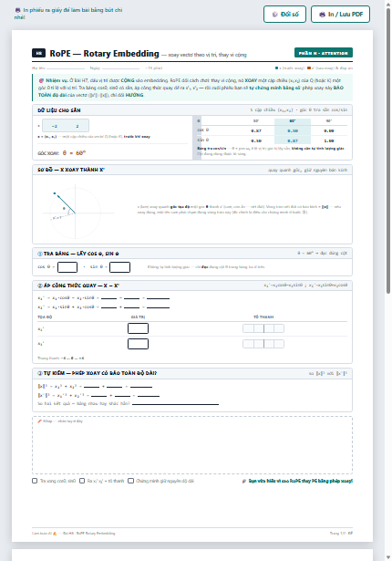The height and width of the screenshot is (561, 392).
Task: Click the x₂' tô thanh bar
Action: (x=263, y=344)
